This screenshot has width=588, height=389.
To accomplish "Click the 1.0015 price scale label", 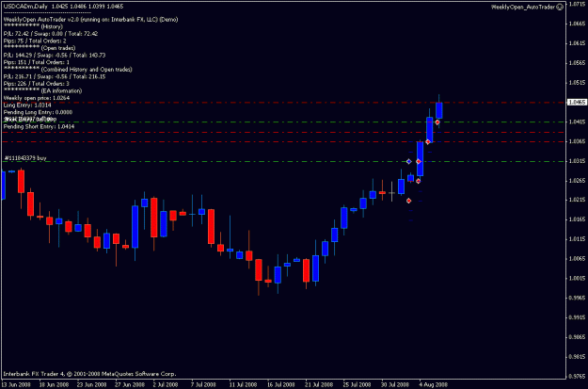I will pos(578,278).
